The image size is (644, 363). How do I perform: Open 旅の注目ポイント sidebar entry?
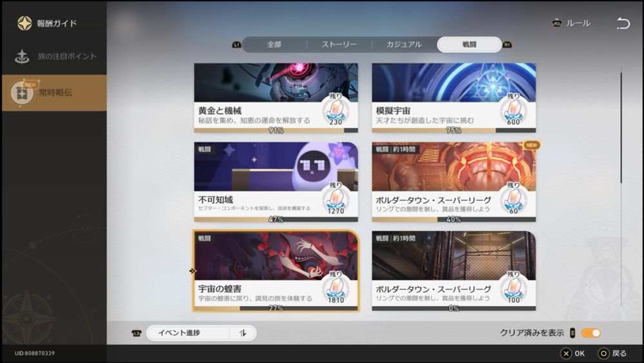(54, 56)
